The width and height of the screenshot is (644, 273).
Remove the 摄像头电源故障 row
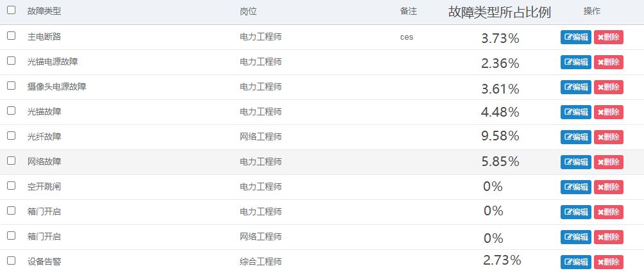click(x=608, y=87)
